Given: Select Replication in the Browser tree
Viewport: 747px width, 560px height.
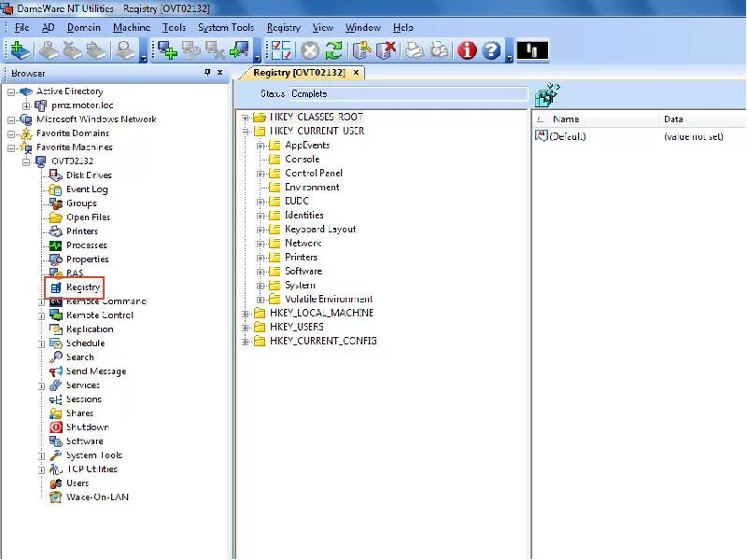Looking at the screenshot, I should tap(90, 329).
